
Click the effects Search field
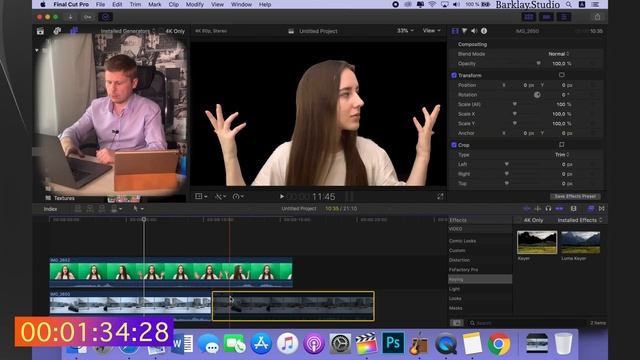(527, 323)
